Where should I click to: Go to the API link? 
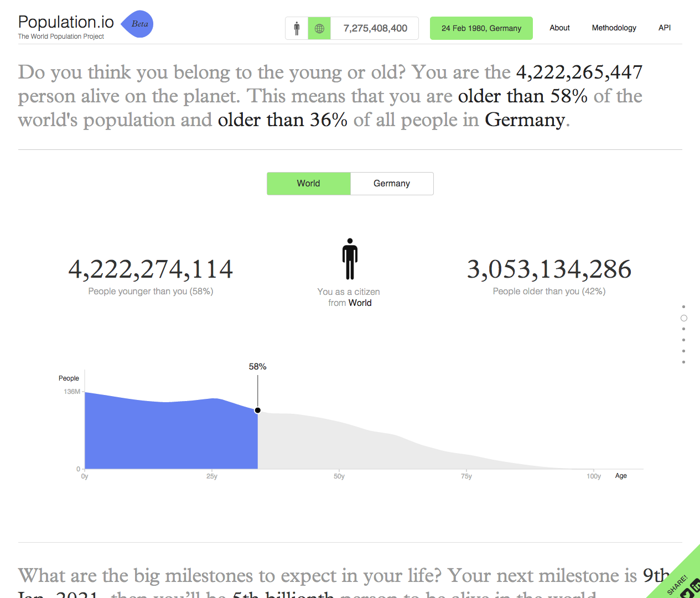(665, 28)
